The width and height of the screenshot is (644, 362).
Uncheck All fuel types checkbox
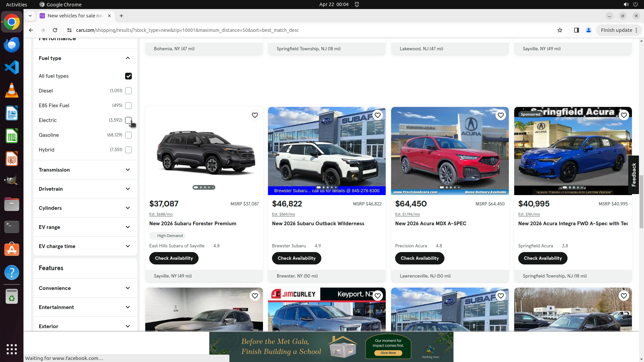[x=128, y=76]
